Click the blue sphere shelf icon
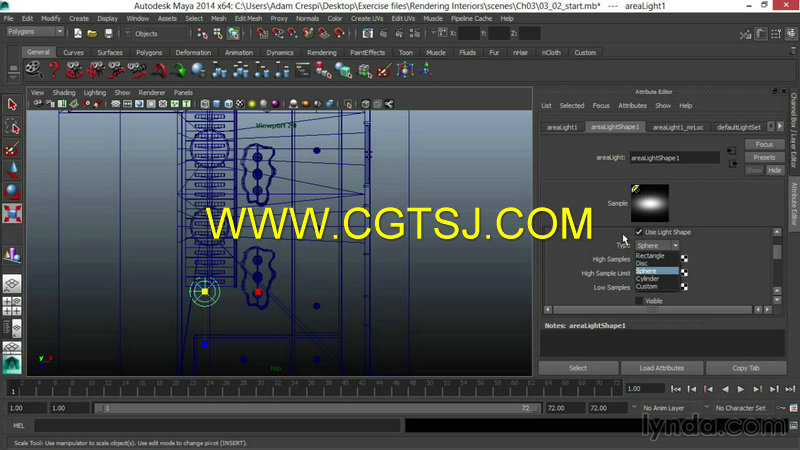Viewport: 800px width, 450px height. [x=198, y=70]
